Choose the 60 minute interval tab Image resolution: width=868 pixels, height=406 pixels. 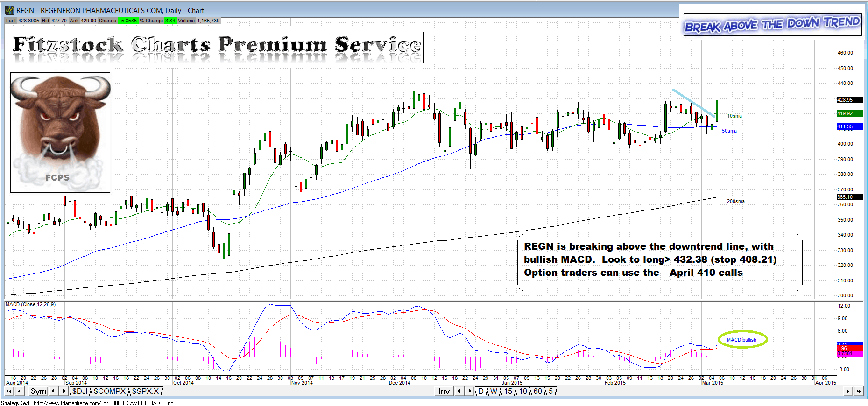click(538, 391)
